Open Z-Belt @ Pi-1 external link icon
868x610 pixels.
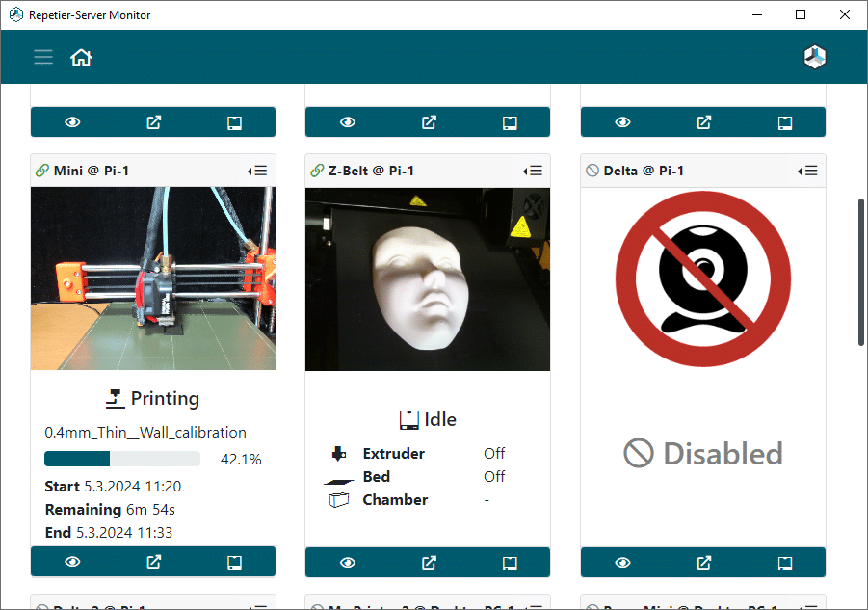tap(429, 563)
